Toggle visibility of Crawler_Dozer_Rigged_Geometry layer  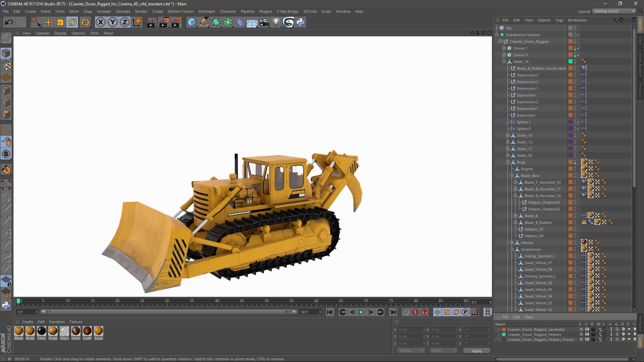click(x=587, y=329)
